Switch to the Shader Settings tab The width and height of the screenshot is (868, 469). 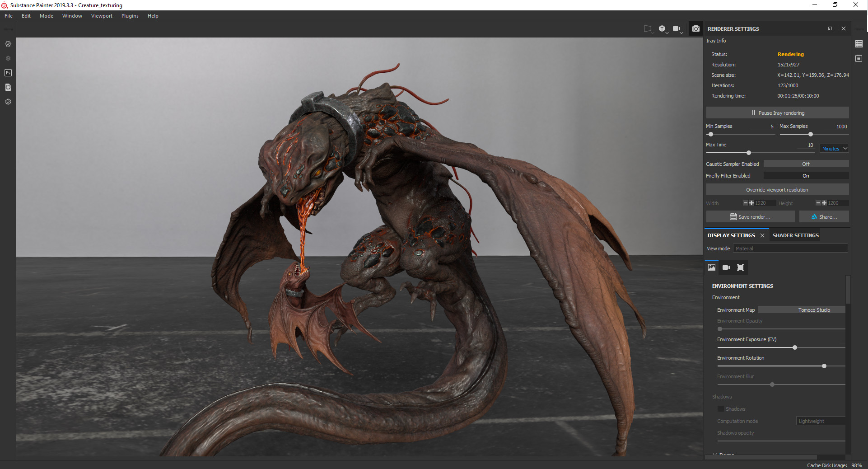tap(795, 235)
